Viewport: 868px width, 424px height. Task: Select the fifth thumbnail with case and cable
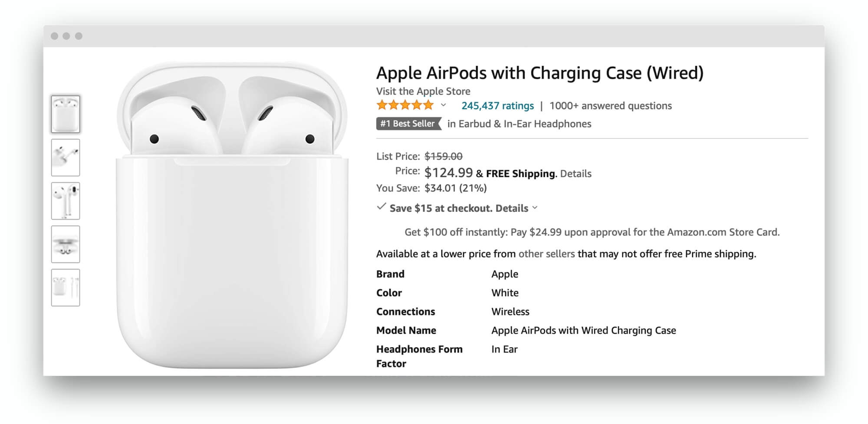66,288
